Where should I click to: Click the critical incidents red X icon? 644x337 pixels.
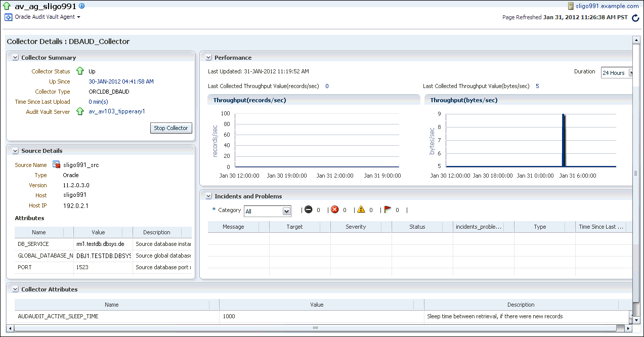tap(334, 209)
